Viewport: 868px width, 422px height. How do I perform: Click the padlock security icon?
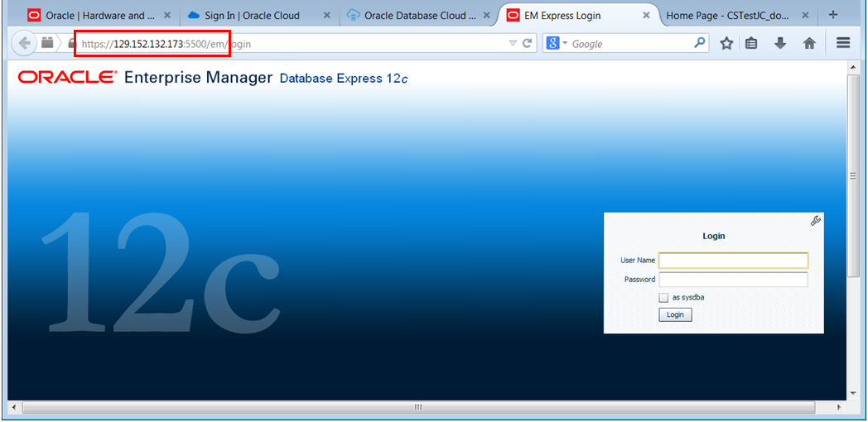71,43
